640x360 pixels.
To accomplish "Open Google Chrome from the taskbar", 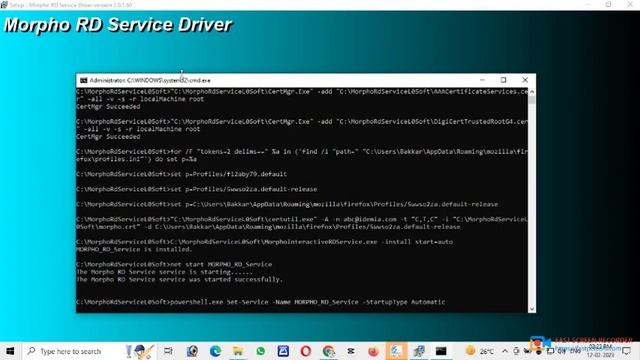I will click(x=329, y=351).
